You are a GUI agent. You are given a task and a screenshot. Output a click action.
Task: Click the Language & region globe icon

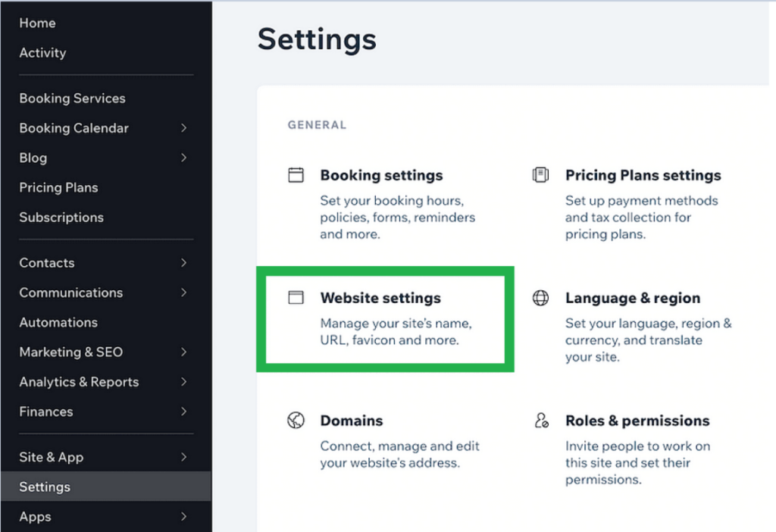click(x=540, y=298)
